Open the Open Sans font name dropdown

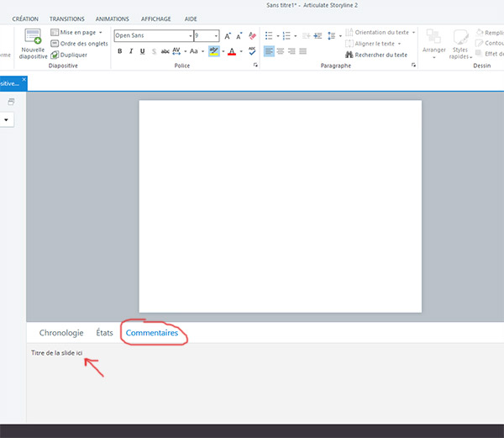click(x=191, y=35)
